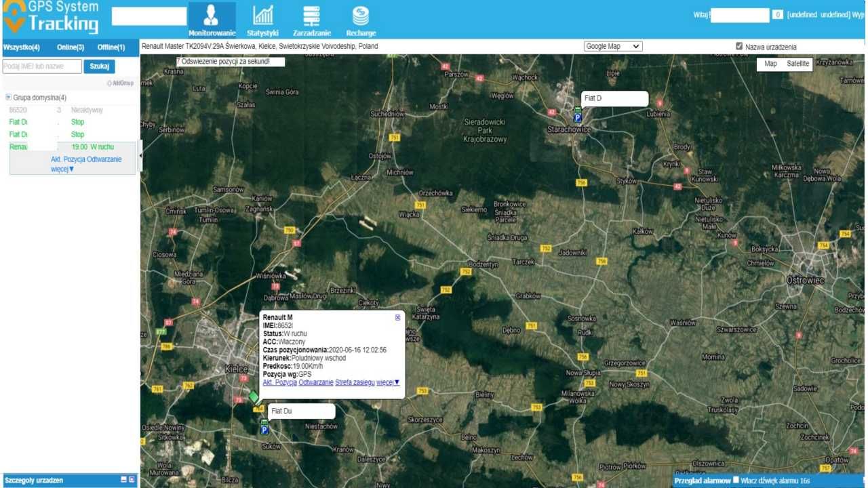Expand więcej menu in map popup
Viewport: 868px width, 488px height.
(388, 382)
